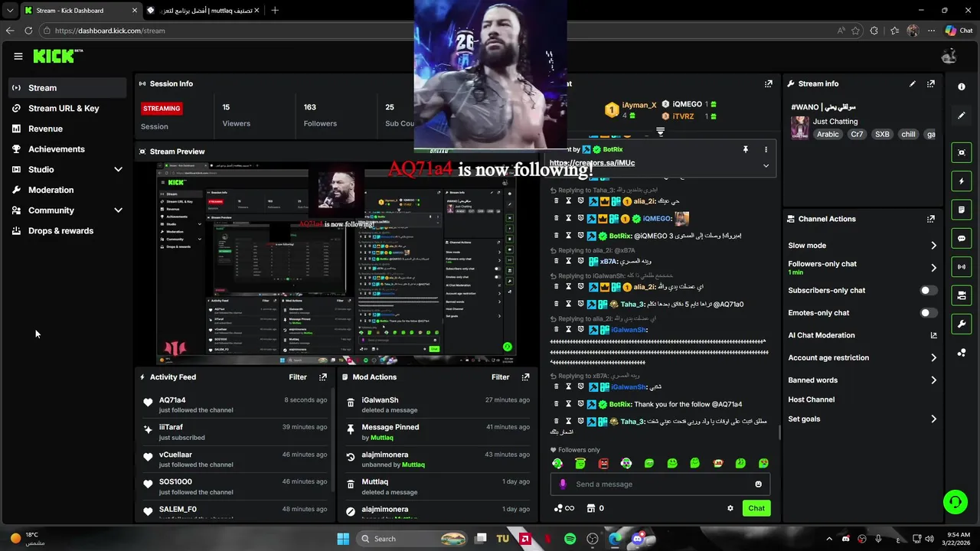Viewport: 980px width, 551px height.
Task: Click the chill stream tag
Action: point(908,134)
